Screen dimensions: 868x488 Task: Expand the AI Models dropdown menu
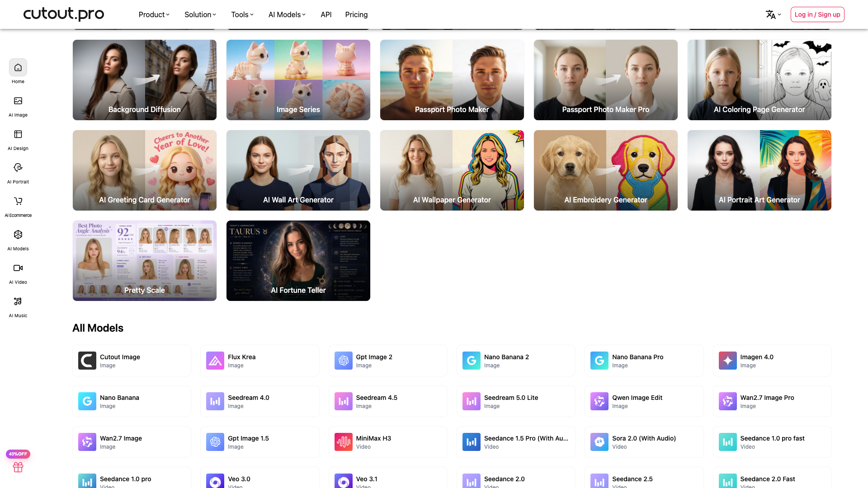287,14
